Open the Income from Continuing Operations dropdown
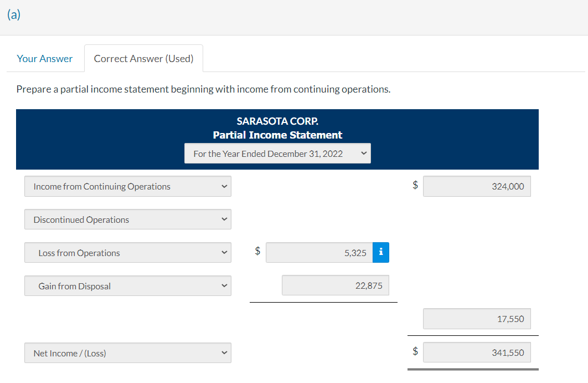 coord(127,186)
